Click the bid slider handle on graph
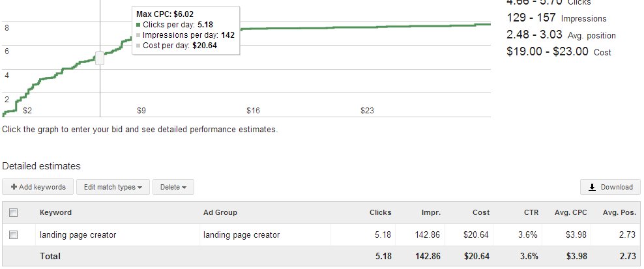This screenshot has width=644, height=269. click(x=100, y=59)
